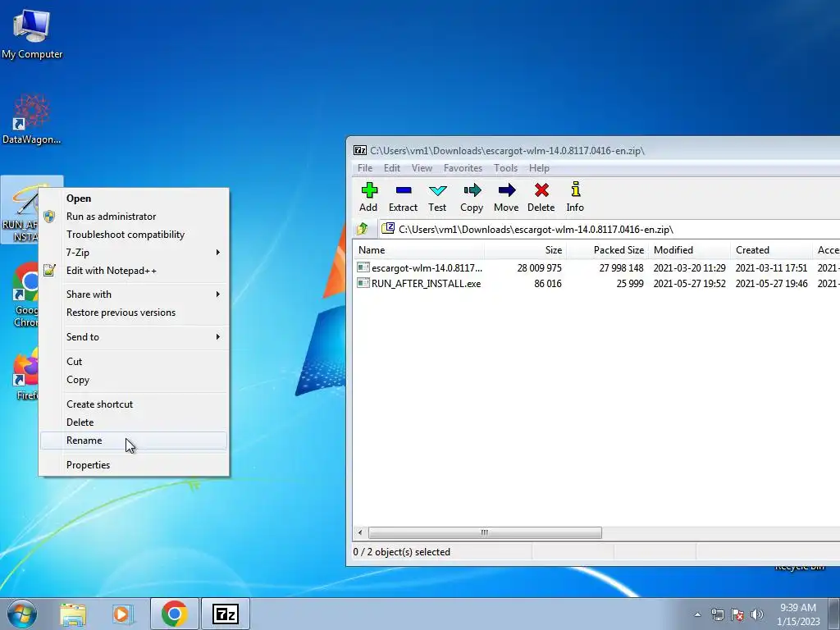Image resolution: width=840 pixels, height=630 pixels.
Task: Select Create shortcut
Action: click(x=134, y=404)
